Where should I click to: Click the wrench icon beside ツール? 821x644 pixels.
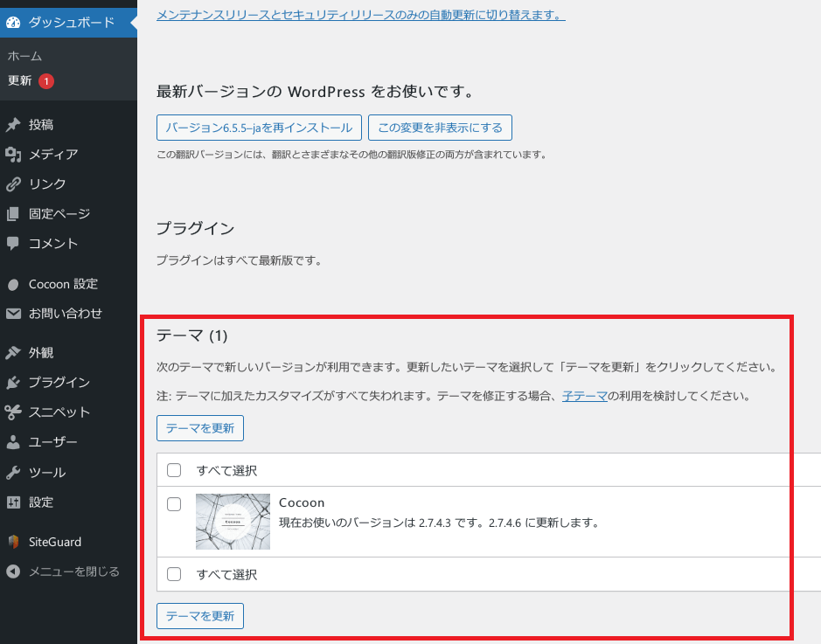[13, 473]
